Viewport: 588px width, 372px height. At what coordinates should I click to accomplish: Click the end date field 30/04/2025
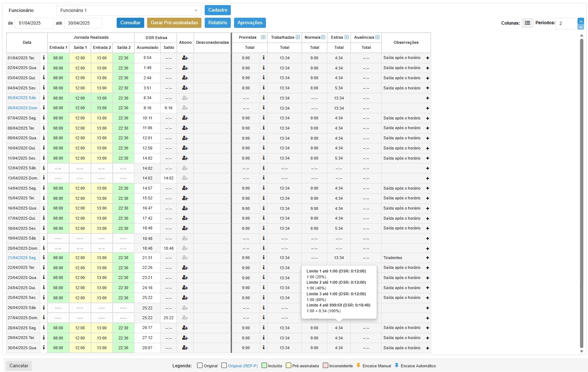[x=83, y=23]
